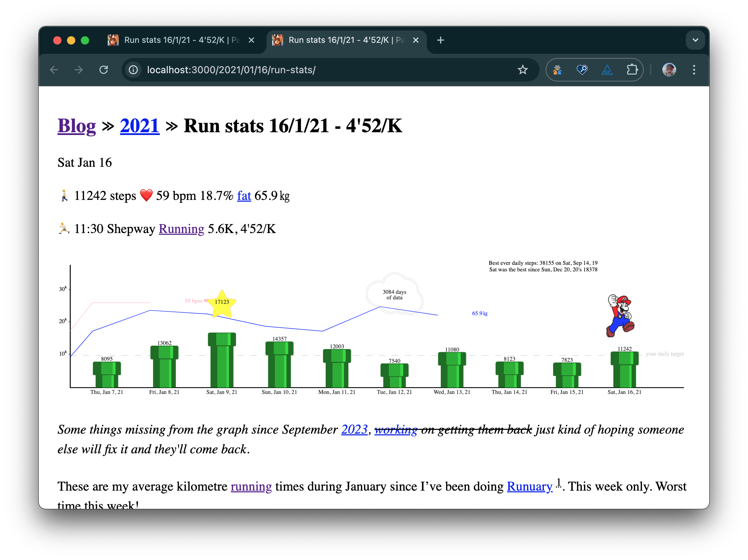Click the detective character extension icon
Screen dimensions: 748x560
[x=557, y=70]
